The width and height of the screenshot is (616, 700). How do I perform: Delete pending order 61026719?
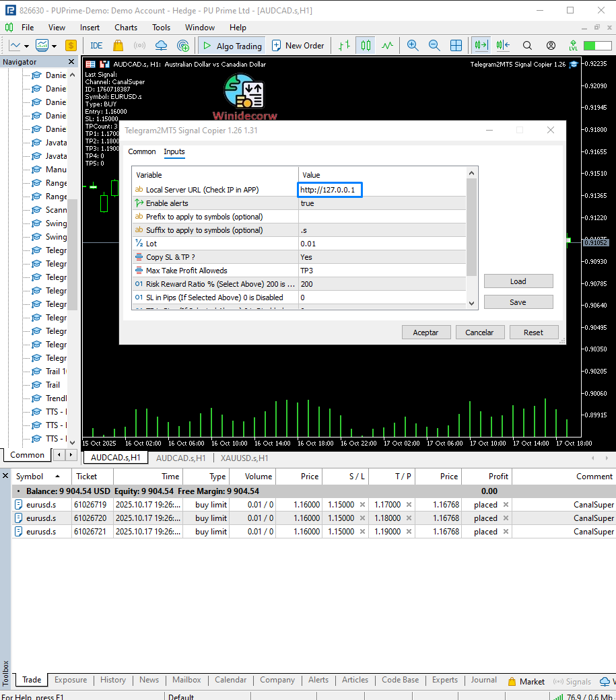[x=506, y=504]
